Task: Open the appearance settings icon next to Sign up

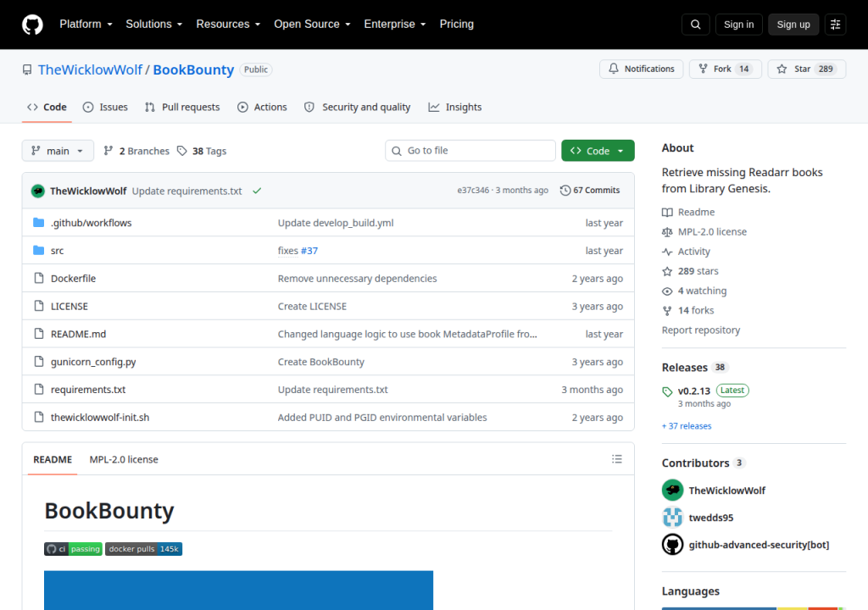Action: tap(835, 25)
